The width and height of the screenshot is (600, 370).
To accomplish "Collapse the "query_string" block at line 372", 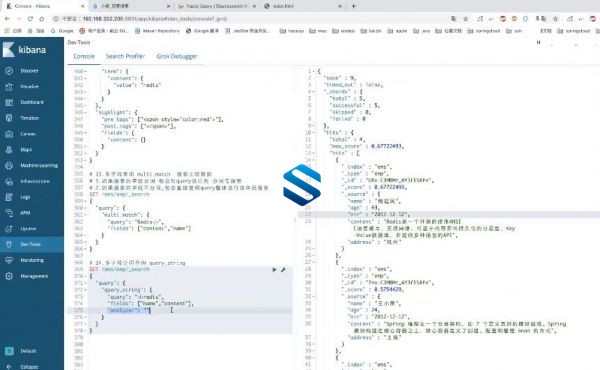I will [86, 290].
